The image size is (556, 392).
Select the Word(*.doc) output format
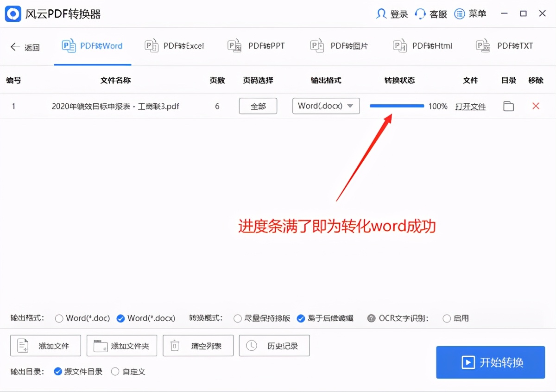[59, 318]
